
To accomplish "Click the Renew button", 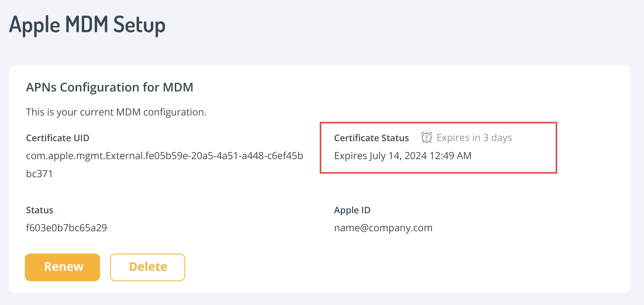I will pos(62,267).
